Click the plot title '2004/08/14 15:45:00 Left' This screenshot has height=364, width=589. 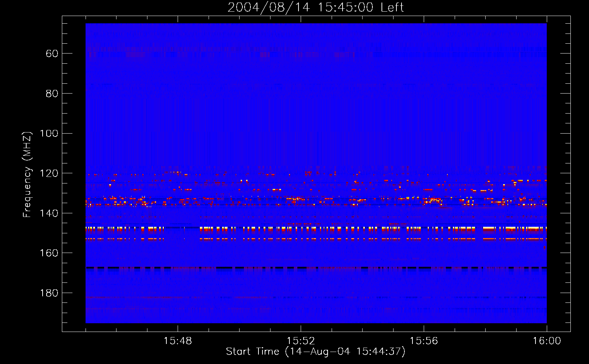coord(316,7)
